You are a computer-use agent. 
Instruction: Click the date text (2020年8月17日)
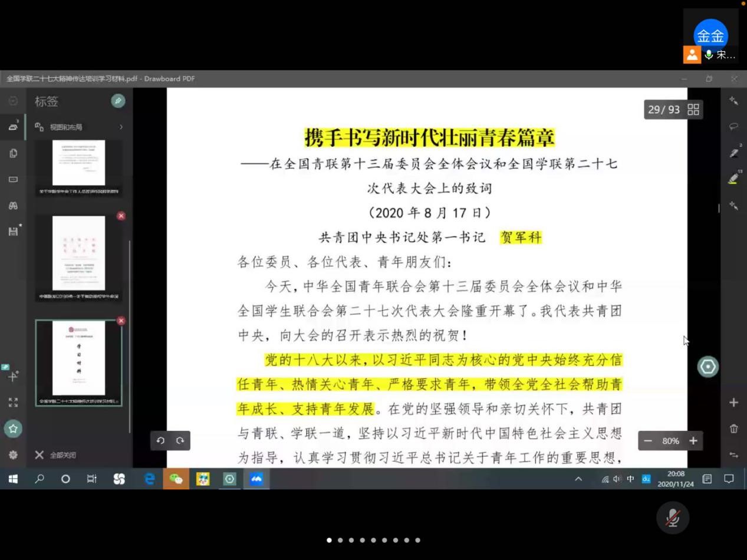(430, 212)
